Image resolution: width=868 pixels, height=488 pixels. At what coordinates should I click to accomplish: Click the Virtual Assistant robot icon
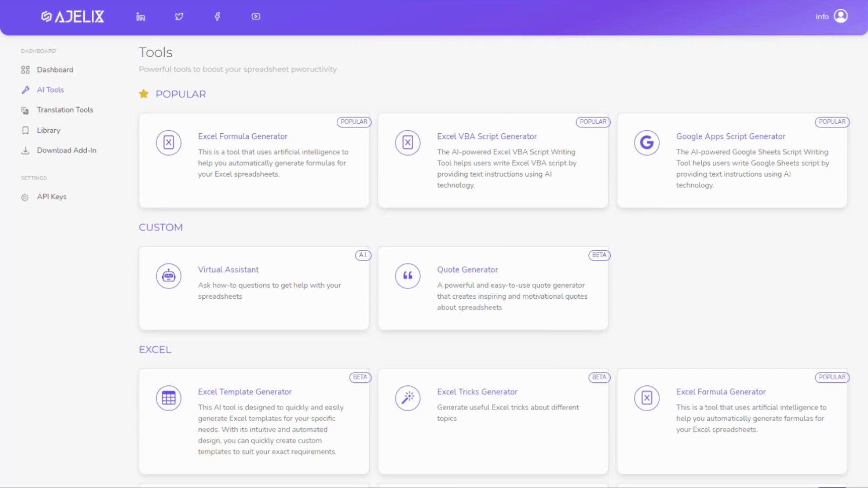coord(169,276)
